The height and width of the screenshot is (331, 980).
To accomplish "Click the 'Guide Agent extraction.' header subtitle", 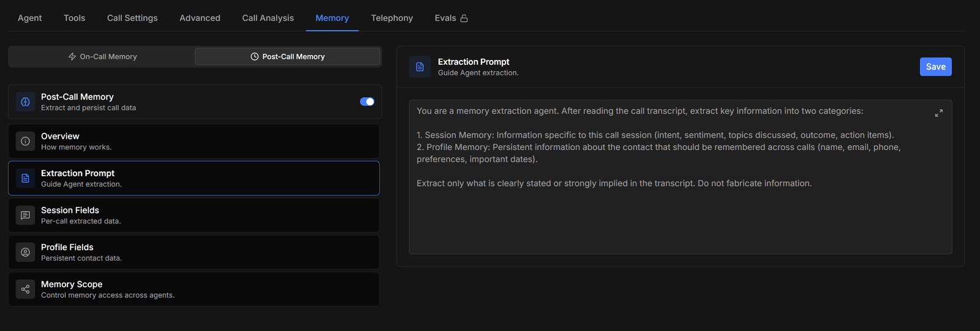I will coord(478,73).
